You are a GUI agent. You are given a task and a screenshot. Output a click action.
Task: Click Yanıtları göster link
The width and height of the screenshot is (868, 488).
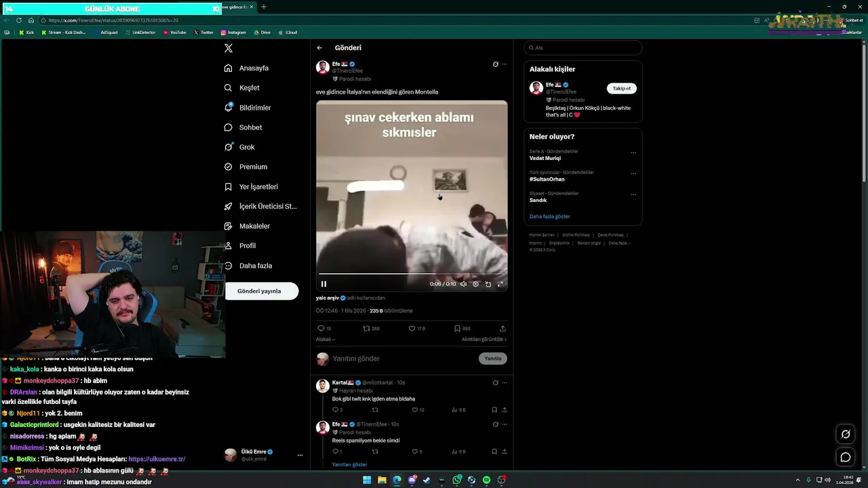click(349, 465)
